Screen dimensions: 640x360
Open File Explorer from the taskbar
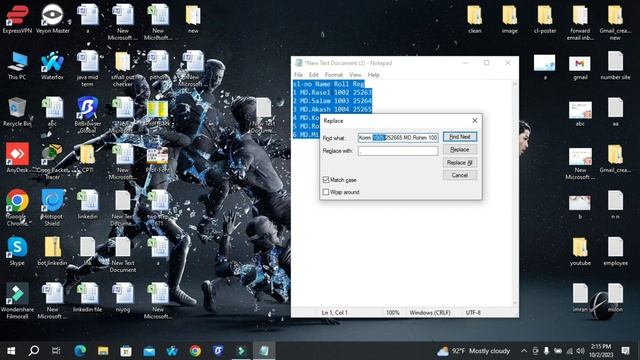103,351
